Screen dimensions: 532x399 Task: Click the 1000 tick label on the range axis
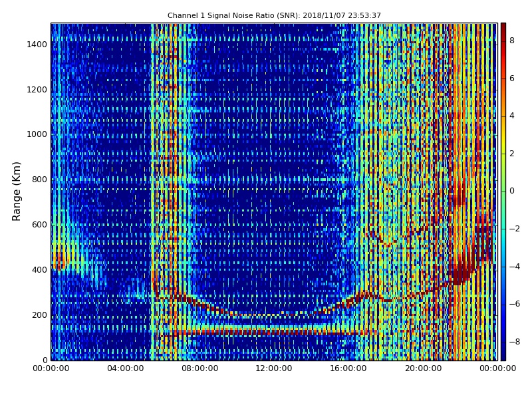[37, 134]
